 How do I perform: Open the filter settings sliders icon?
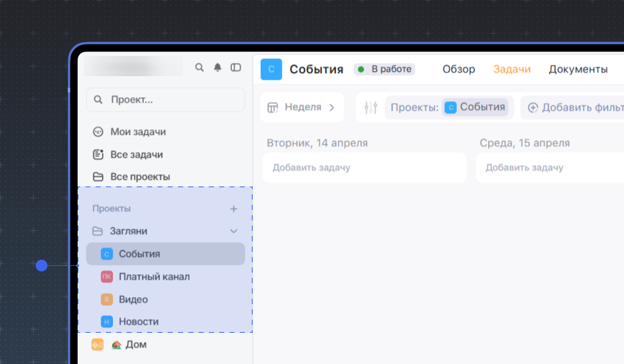click(370, 107)
